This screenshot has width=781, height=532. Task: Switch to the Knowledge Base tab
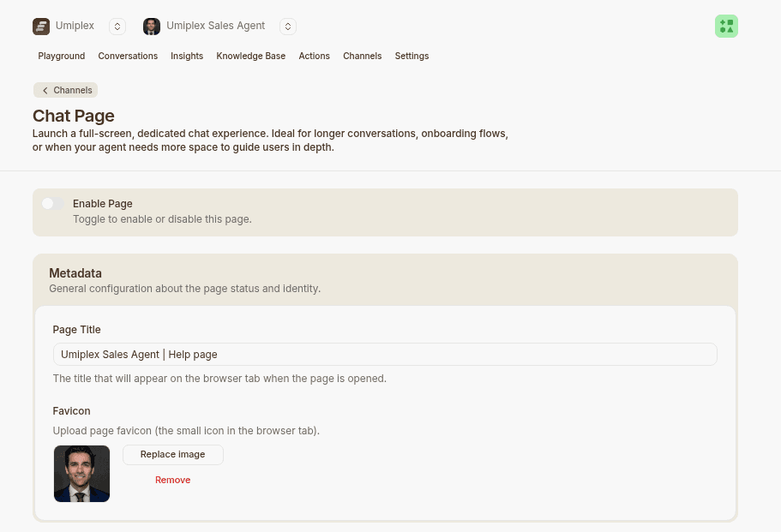coord(251,56)
